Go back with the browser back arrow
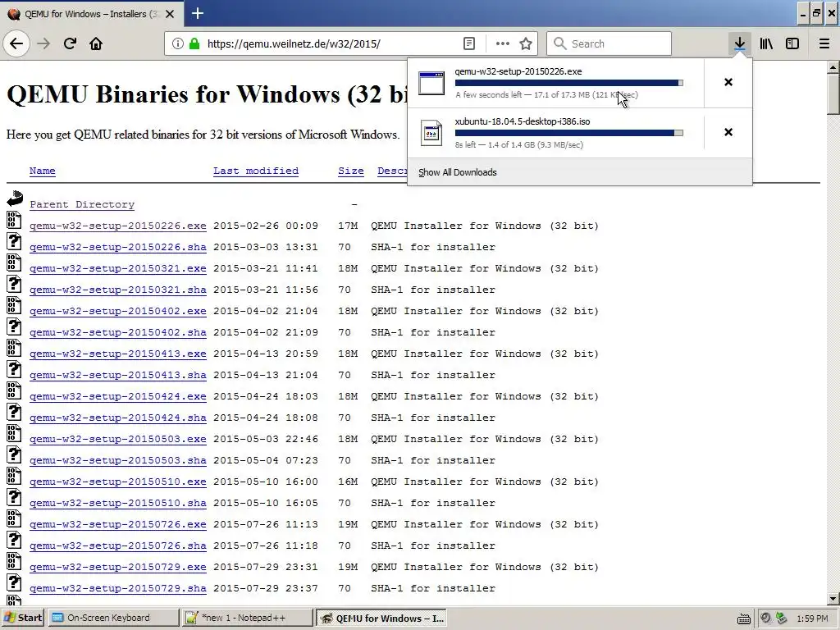This screenshot has height=630, width=840. (x=16, y=43)
